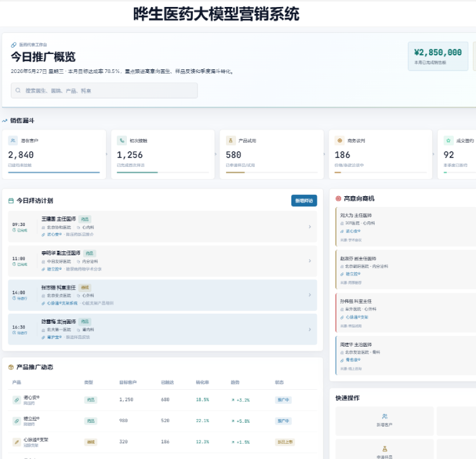476x459 pixels.
Task: Click the 新增客户 people icon
Action: tap(385, 416)
